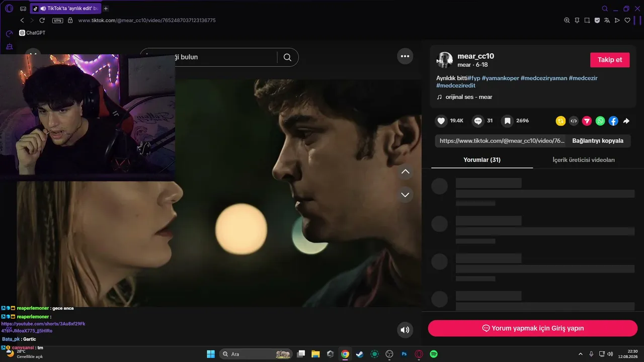Open the video three-dots more menu
This screenshot has height=362, width=644.
[405, 56]
